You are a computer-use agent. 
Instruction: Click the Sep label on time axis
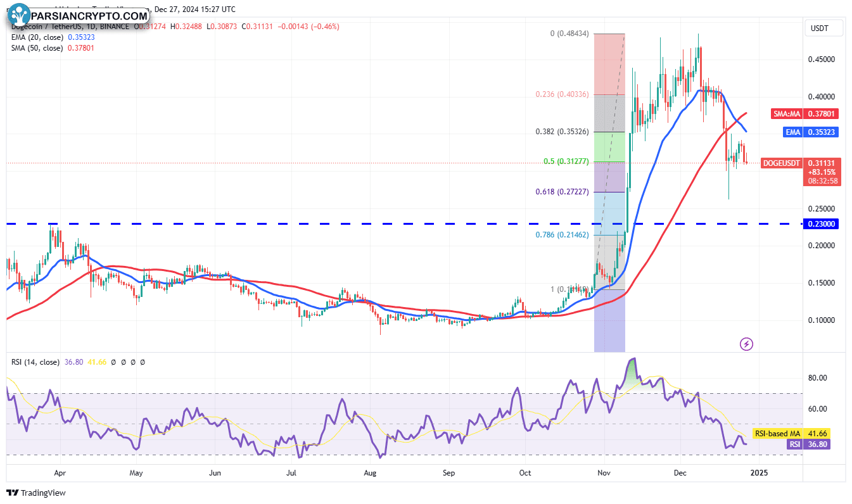click(x=448, y=472)
